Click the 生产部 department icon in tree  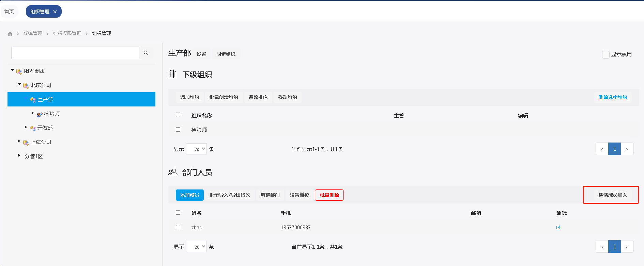[x=33, y=100]
